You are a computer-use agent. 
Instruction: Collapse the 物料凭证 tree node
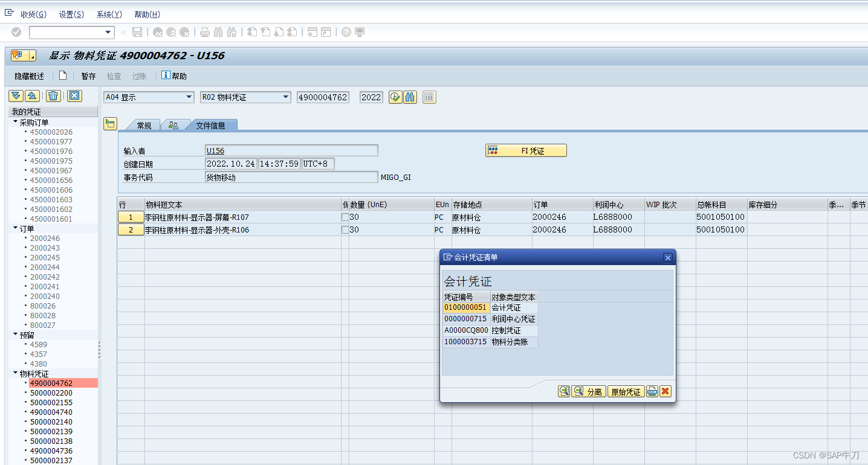(x=16, y=373)
